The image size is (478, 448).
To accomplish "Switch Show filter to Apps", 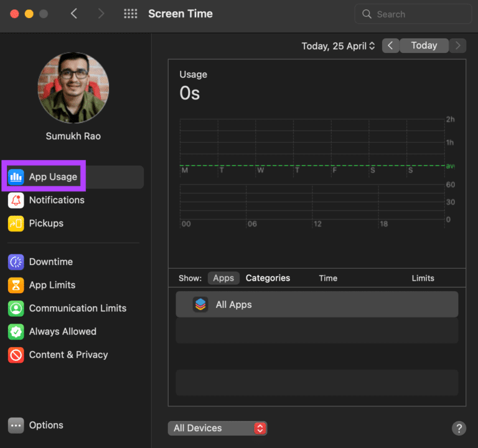I will click(223, 278).
